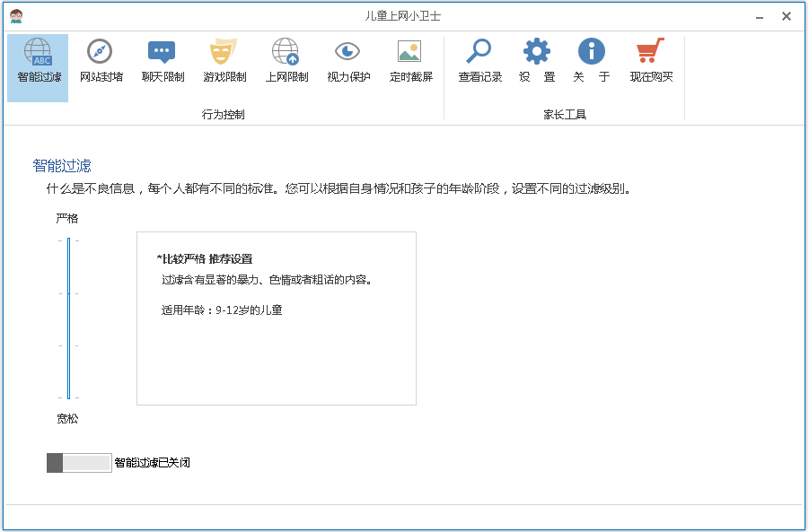
Task: Click the app icon in the title bar
Action: (16, 16)
